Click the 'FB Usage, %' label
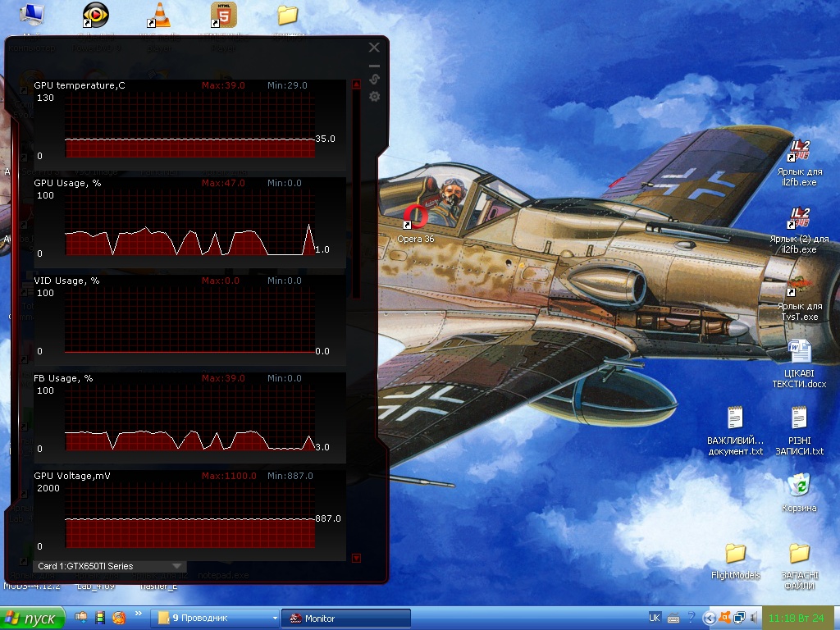 (x=63, y=377)
